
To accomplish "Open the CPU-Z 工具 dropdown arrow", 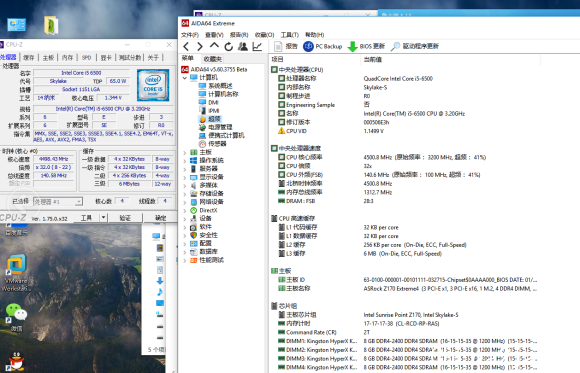I will pos(104,218).
